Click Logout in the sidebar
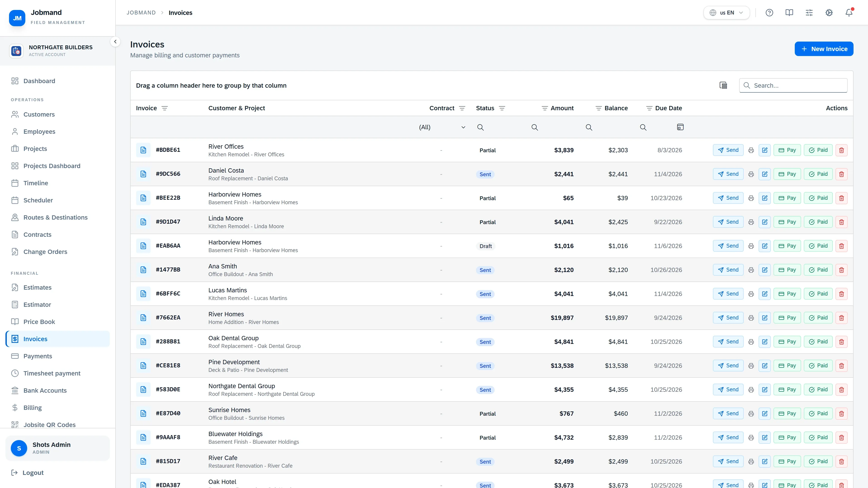Image resolution: width=868 pixels, height=488 pixels. (x=28, y=472)
